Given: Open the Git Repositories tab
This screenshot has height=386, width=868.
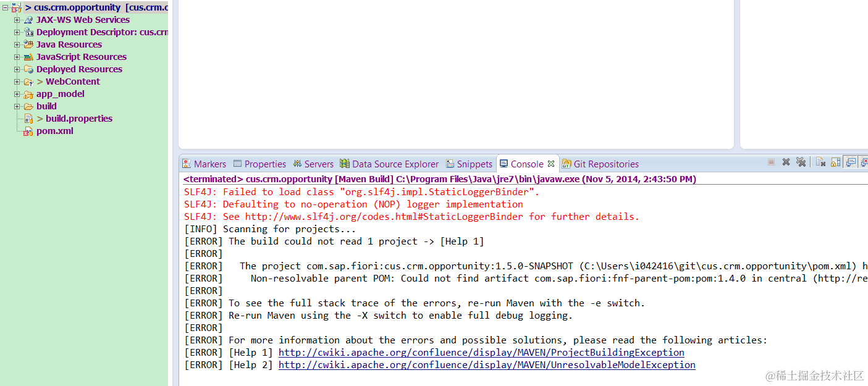Looking at the screenshot, I should pyautogui.click(x=600, y=164).
